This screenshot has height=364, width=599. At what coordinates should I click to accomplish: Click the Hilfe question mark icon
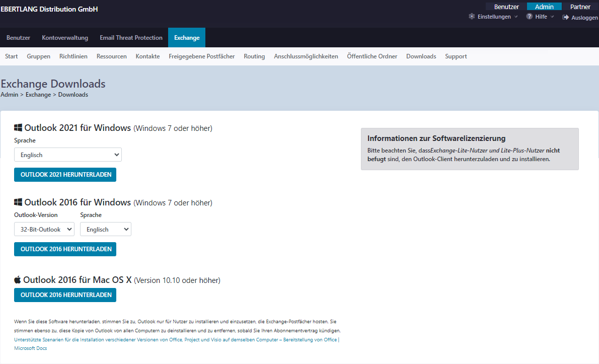tap(529, 17)
